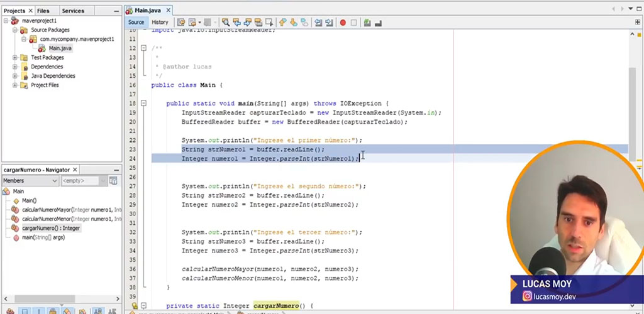Click the Shift Line Left icon
Image resolution: width=644 pixels, height=314 pixels.
tap(319, 23)
